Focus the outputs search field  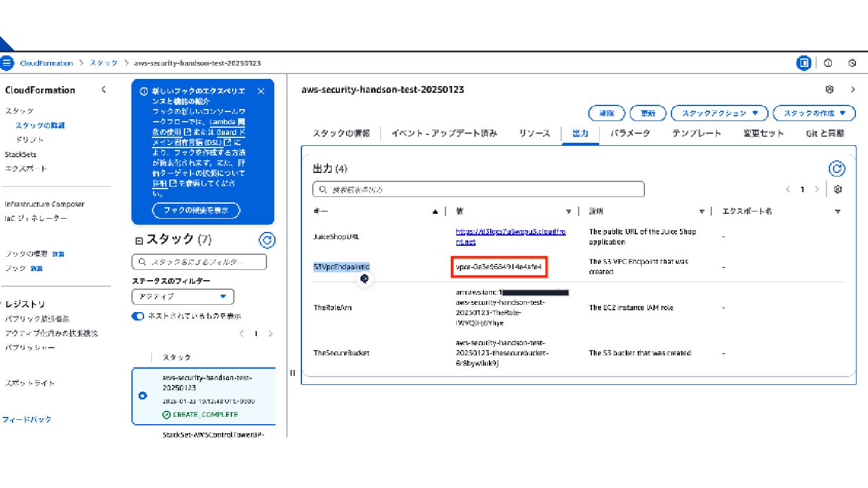(479, 189)
